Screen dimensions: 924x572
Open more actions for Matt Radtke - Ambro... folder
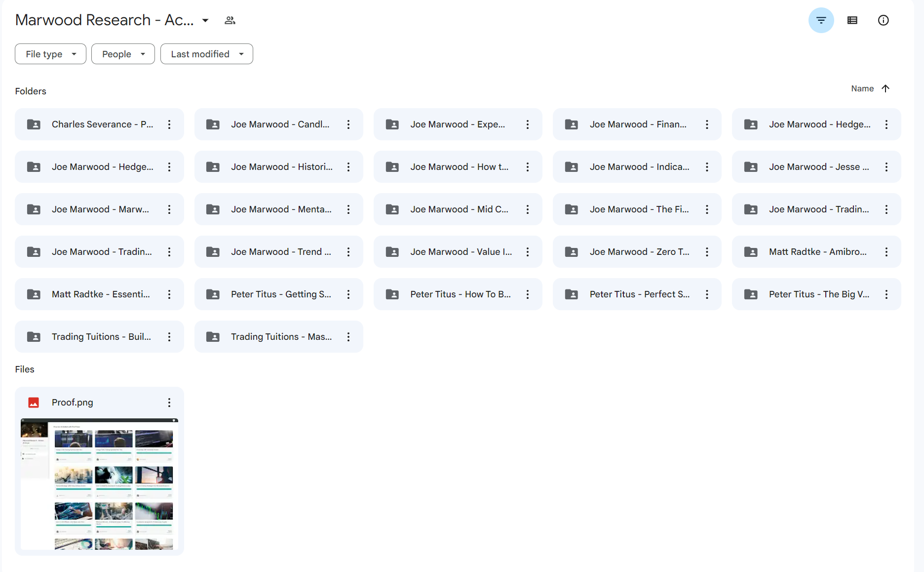point(886,252)
